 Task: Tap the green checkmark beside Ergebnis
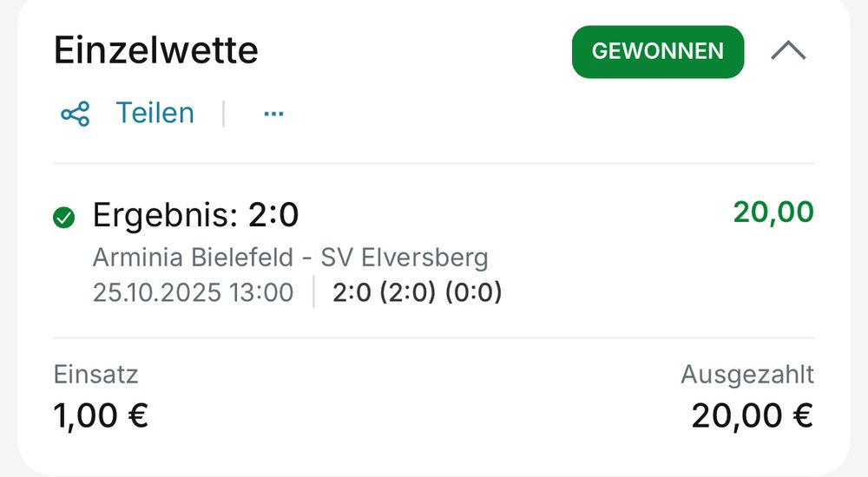click(x=63, y=217)
